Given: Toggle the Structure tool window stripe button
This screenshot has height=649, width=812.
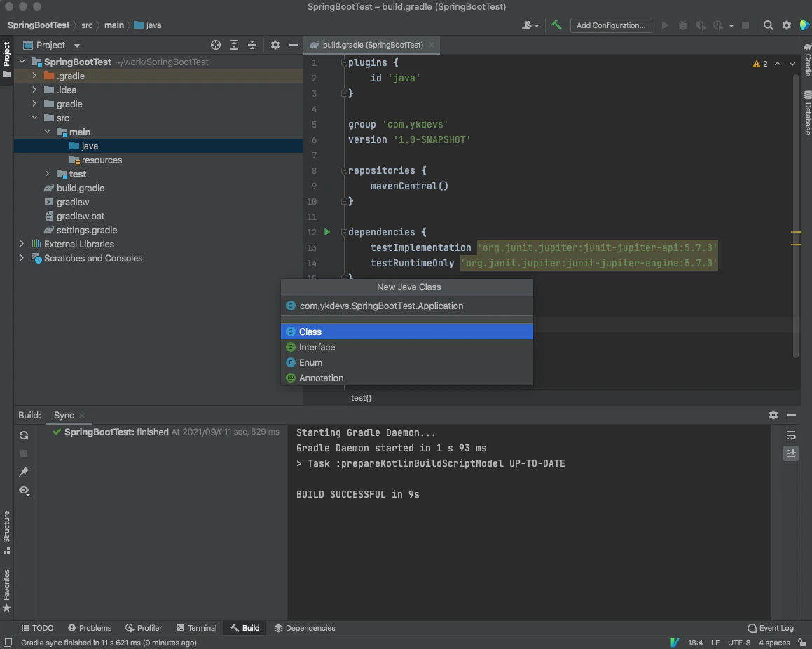Looking at the screenshot, I should pos(7,532).
